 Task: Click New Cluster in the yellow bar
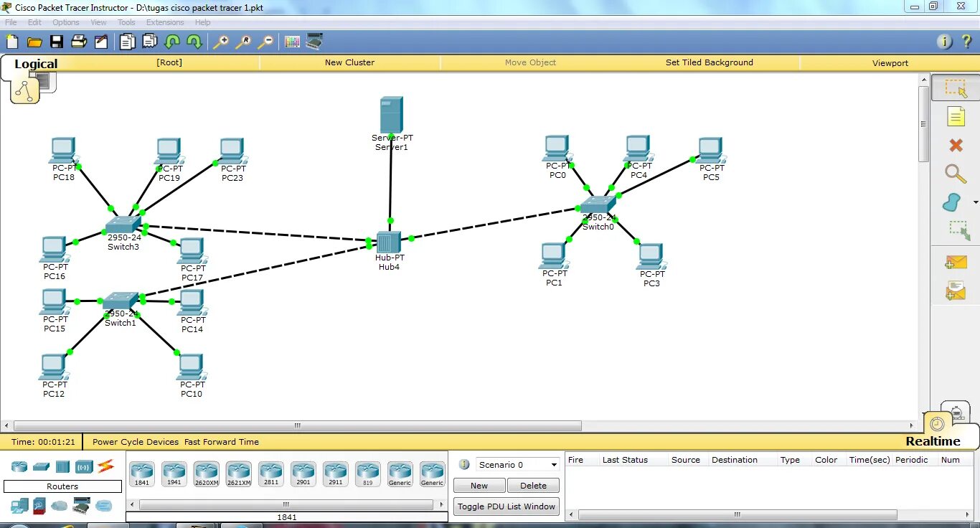[349, 62]
